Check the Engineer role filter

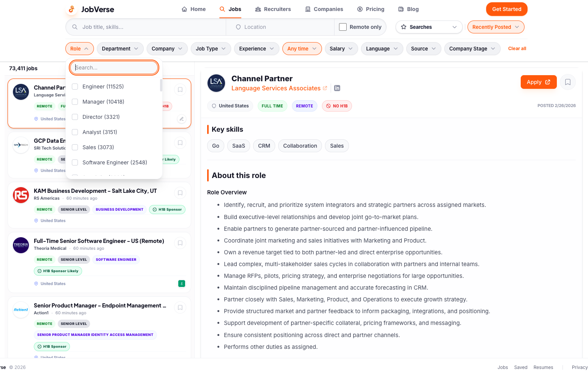coord(75,86)
